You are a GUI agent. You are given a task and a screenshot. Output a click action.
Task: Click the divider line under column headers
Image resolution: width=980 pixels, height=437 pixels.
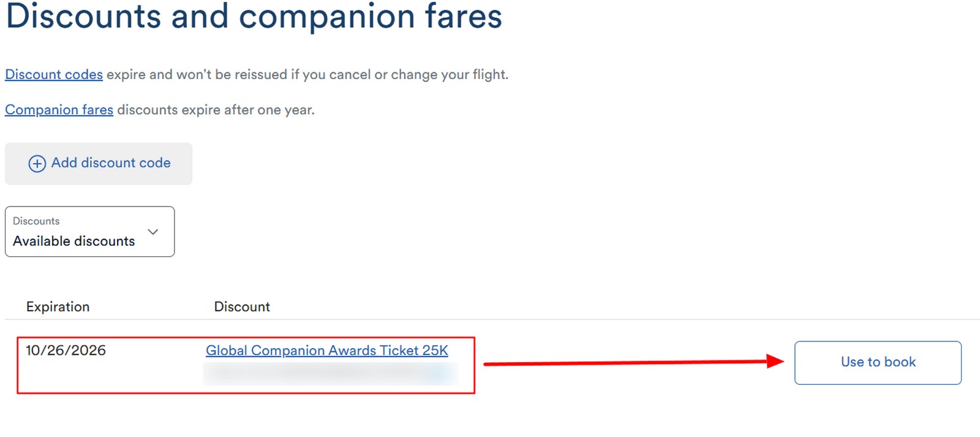(490, 319)
